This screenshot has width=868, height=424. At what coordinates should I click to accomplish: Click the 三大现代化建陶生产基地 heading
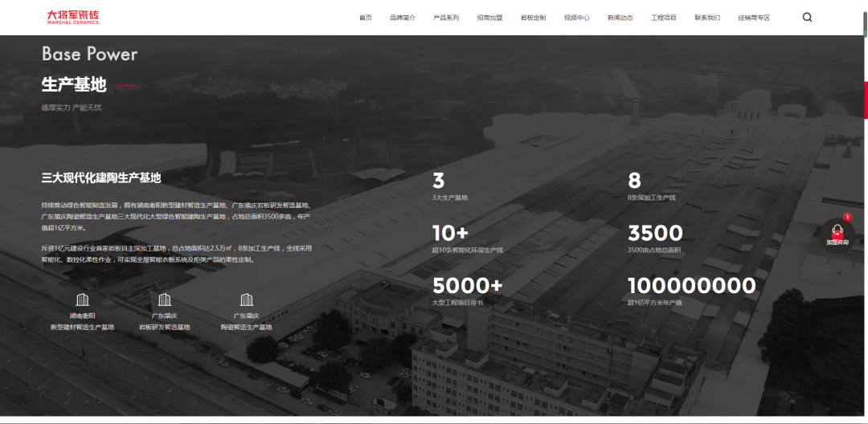pyautogui.click(x=101, y=178)
